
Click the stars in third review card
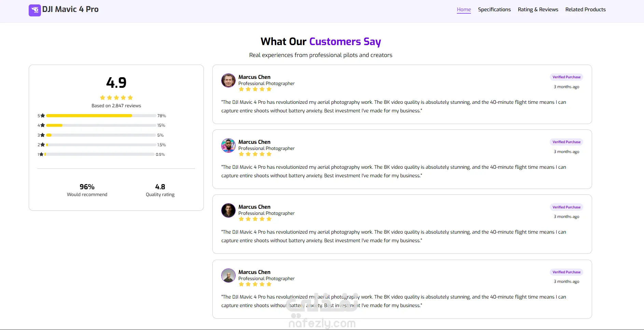(x=255, y=219)
